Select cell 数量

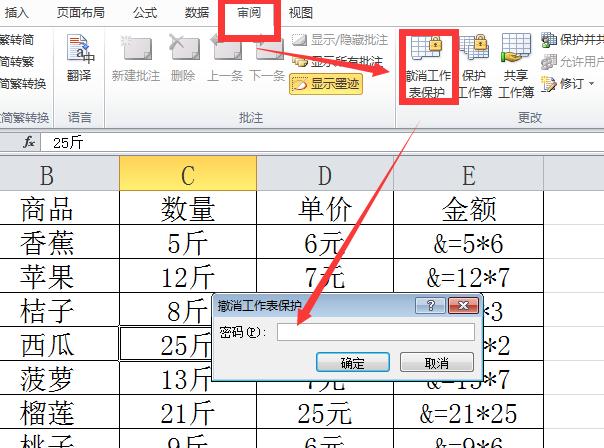click(188, 208)
